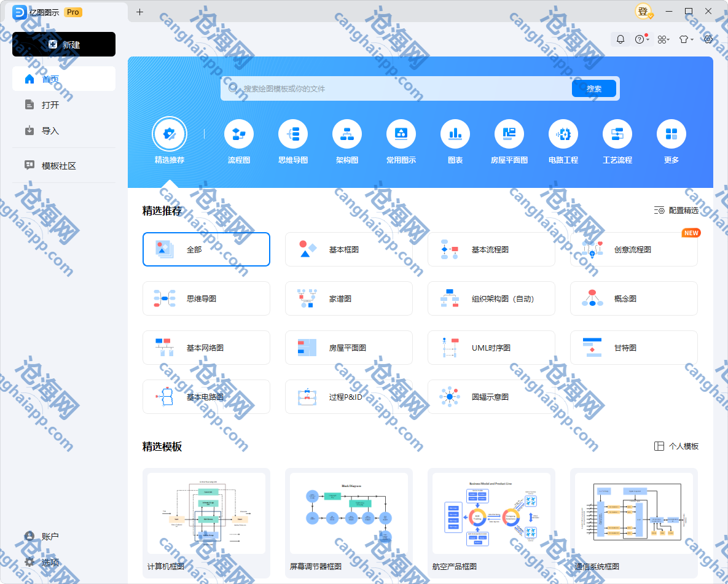The image size is (728, 584).
Task: Click the settings gear icon at top right
Action: click(x=708, y=39)
